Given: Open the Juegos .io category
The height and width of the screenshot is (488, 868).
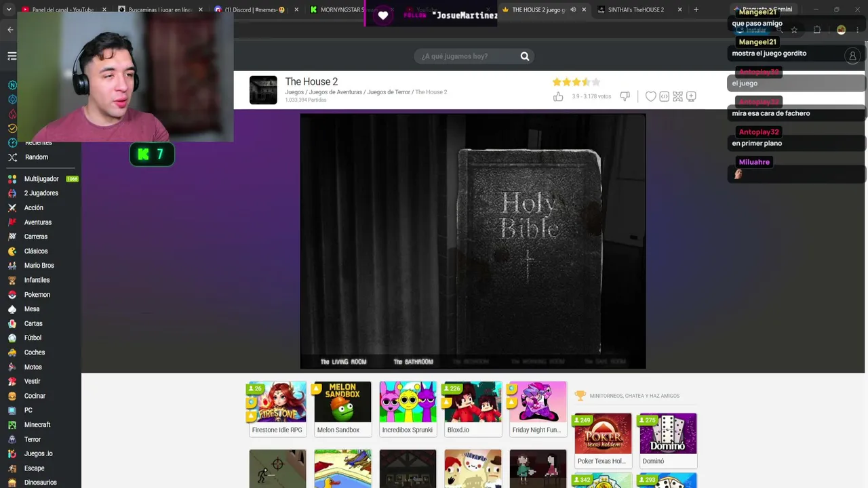Looking at the screenshot, I should point(38,453).
